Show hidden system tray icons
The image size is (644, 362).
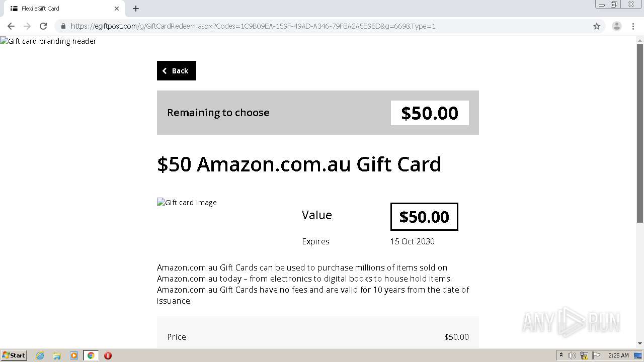tap(561, 355)
